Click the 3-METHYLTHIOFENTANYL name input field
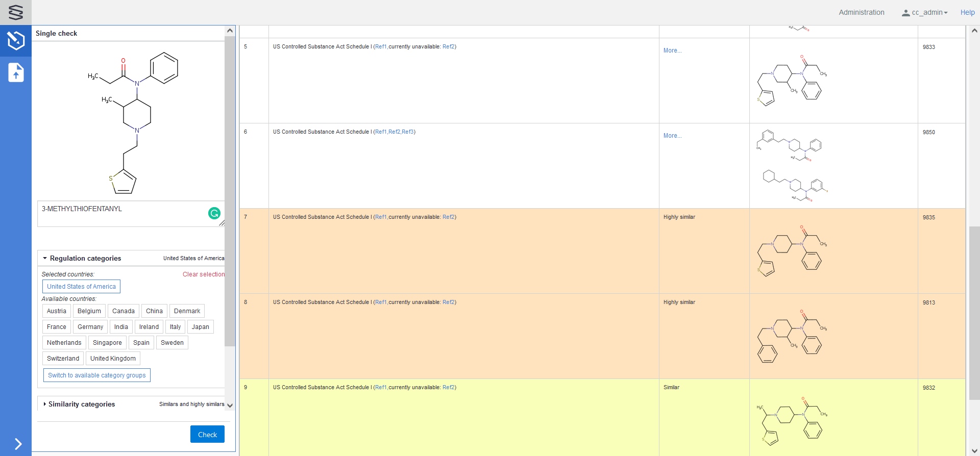 click(122, 214)
